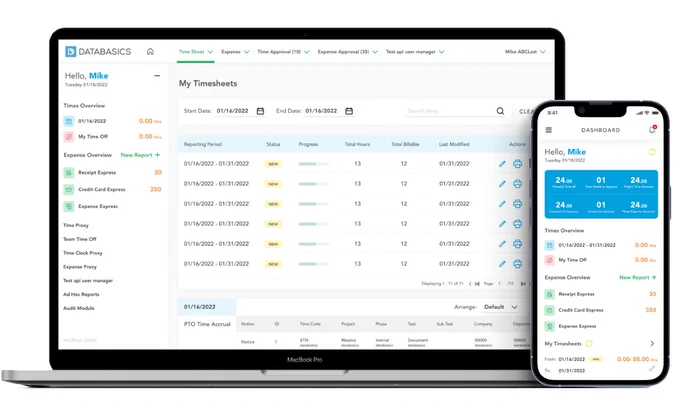The height and width of the screenshot is (402, 680).
Task: Sort by Last Modified column header
Action: [x=454, y=144]
